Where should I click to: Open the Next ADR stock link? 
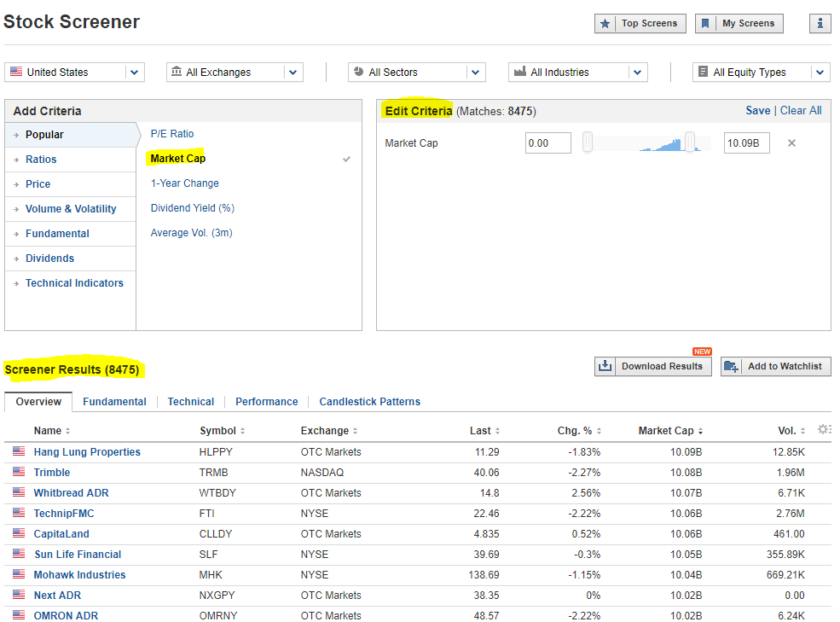pyautogui.click(x=57, y=596)
